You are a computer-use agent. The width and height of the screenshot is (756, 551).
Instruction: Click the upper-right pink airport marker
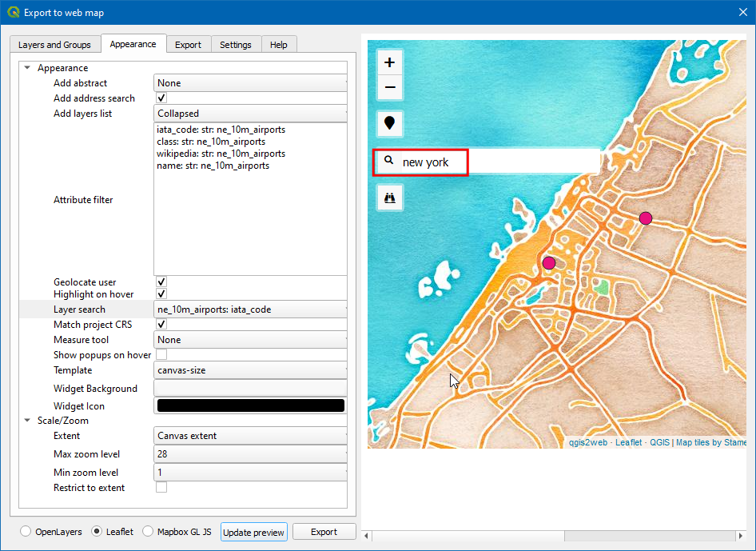click(646, 218)
